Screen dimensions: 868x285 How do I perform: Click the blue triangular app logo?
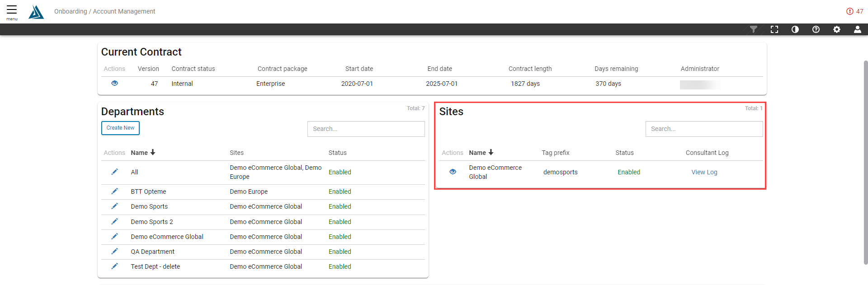pos(36,12)
